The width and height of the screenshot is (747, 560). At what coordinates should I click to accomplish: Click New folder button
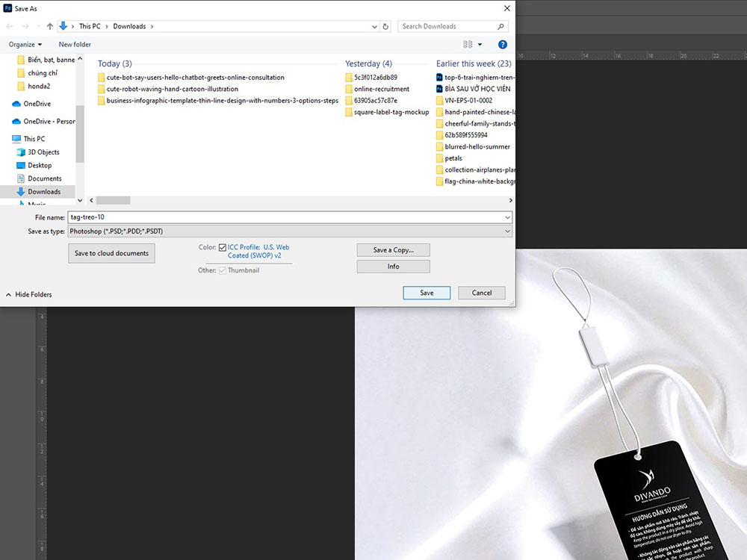tap(75, 44)
